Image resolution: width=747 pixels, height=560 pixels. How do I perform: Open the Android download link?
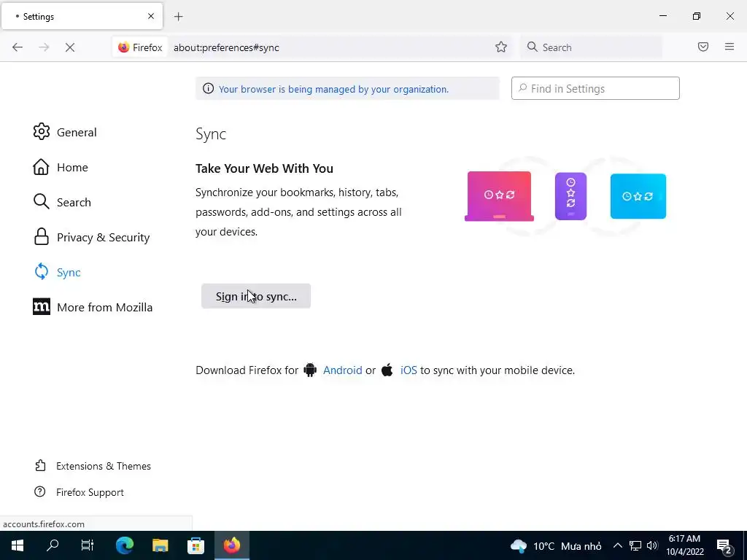pyautogui.click(x=343, y=370)
